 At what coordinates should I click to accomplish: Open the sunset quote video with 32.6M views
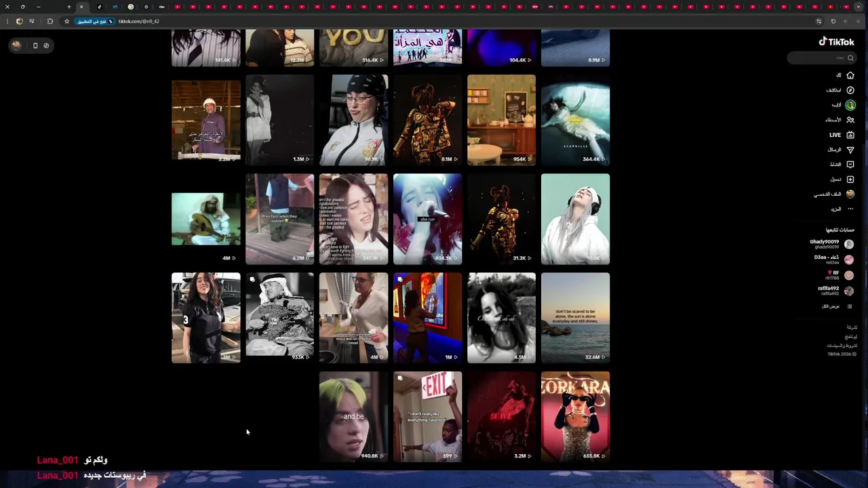coord(575,318)
